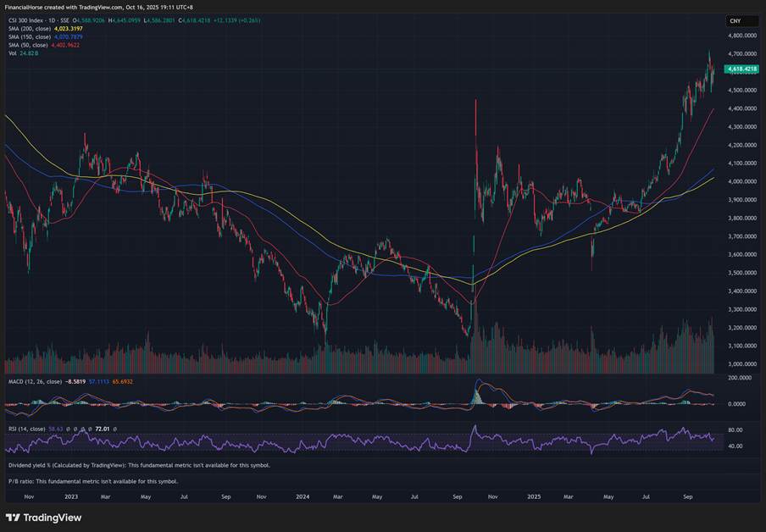This screenshot has height=532, width=766.
Task: Click the Vol indicator label
Action: tap(12, 54)
